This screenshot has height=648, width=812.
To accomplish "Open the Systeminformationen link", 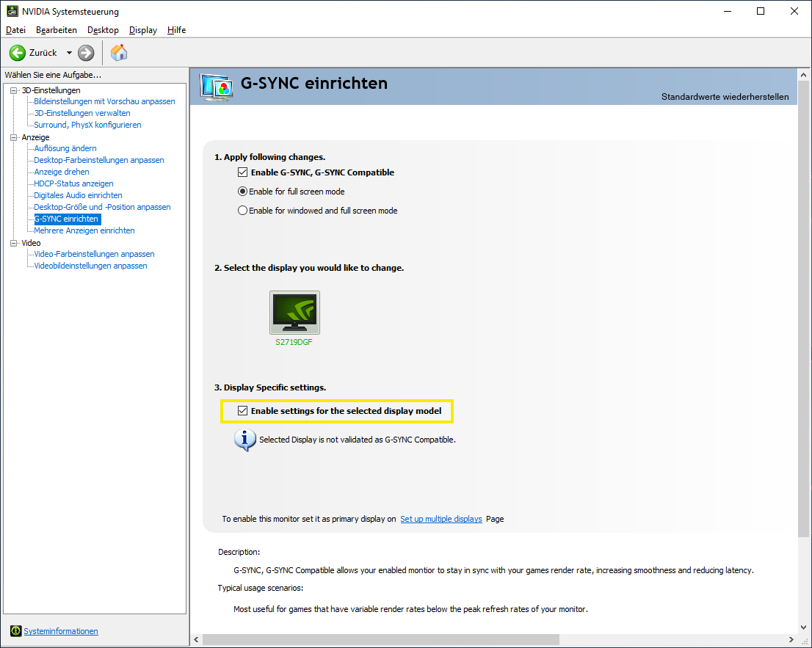I will click(61, 631).
